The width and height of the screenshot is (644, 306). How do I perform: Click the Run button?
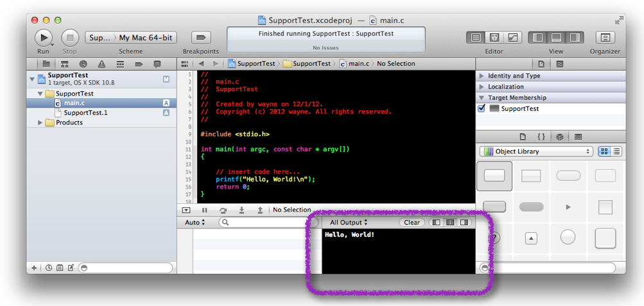coord(43,38)
